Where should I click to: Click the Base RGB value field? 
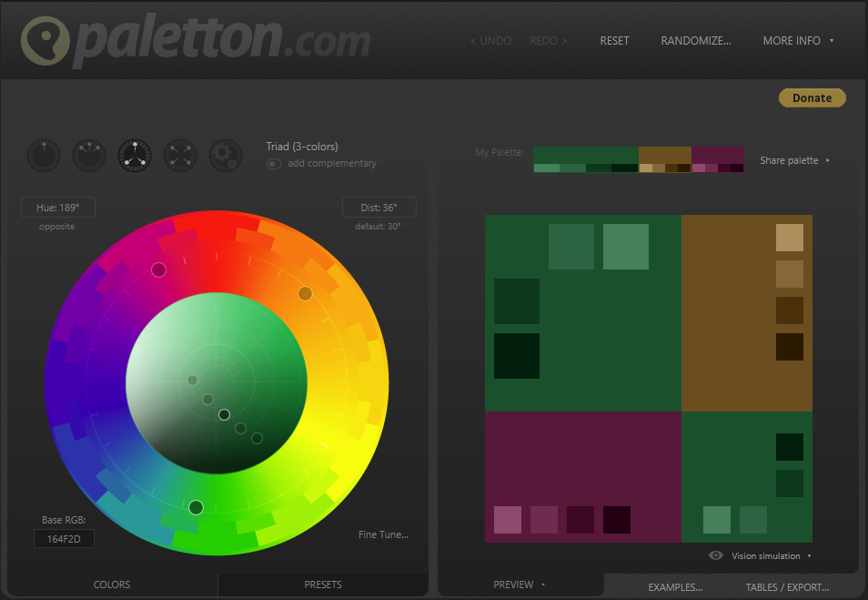click(x=64, y=539)
